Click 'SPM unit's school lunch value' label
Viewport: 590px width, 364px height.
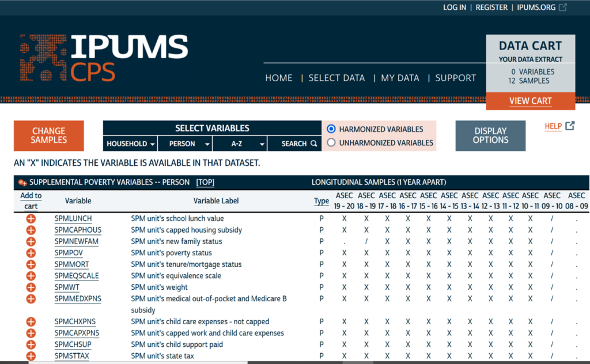point(177,218)
